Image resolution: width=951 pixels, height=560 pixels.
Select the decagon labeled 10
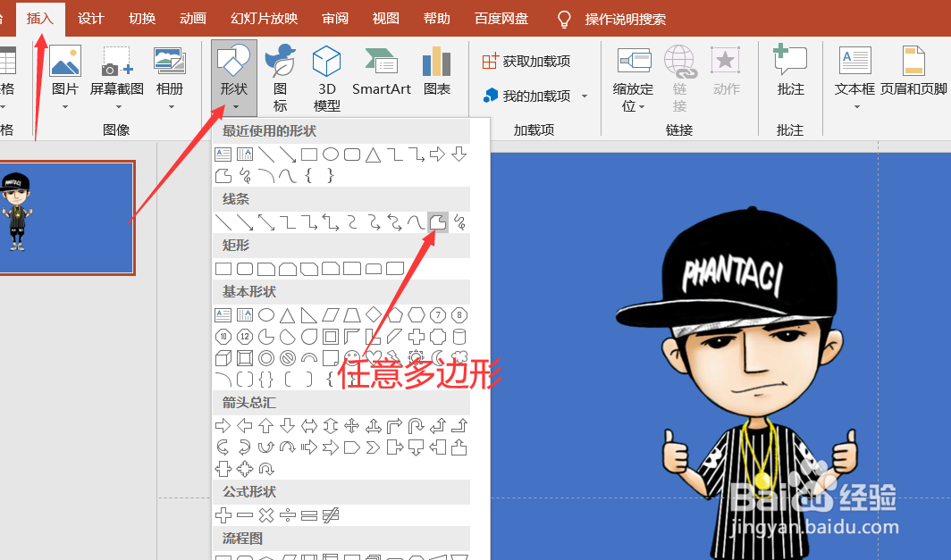click(x=223, y=337)
